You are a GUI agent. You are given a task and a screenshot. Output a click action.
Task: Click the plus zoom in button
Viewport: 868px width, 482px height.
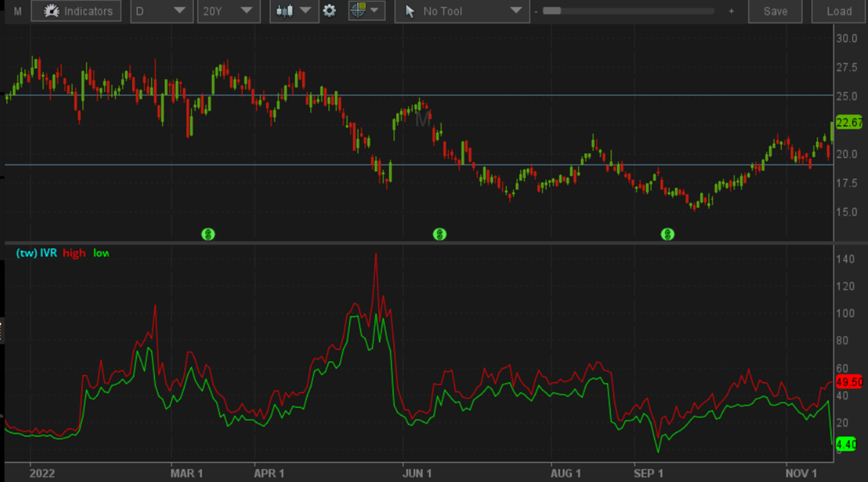731,11
